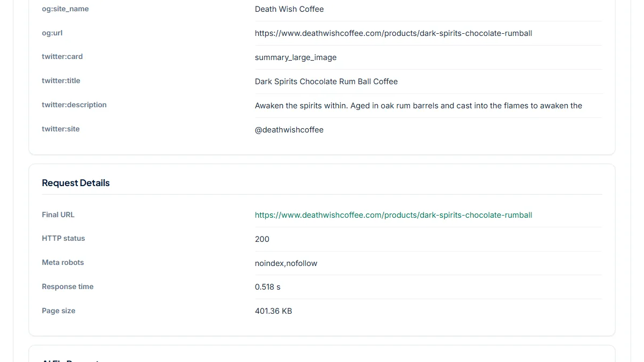Click the 'og:site_name' label
The width and height of the screenshot is (644, 362).
[x=65, y=9]
